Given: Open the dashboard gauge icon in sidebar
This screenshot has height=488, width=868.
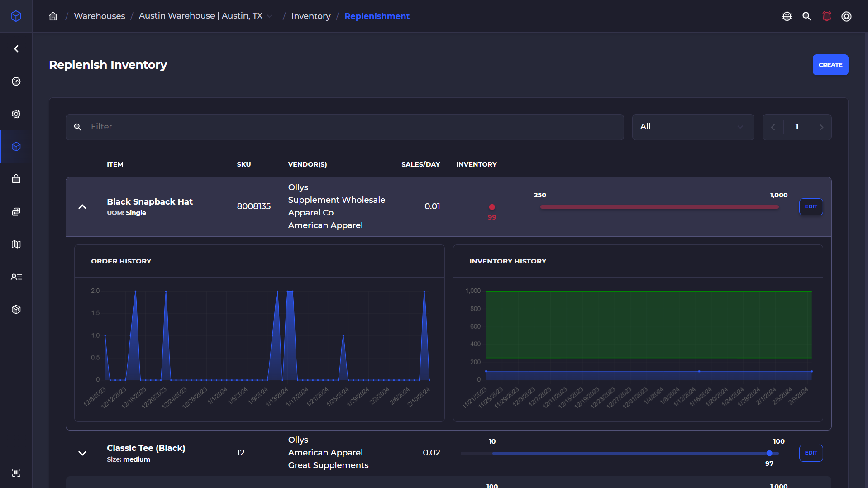Looking at the screenshot, I should tap(16, 81).
